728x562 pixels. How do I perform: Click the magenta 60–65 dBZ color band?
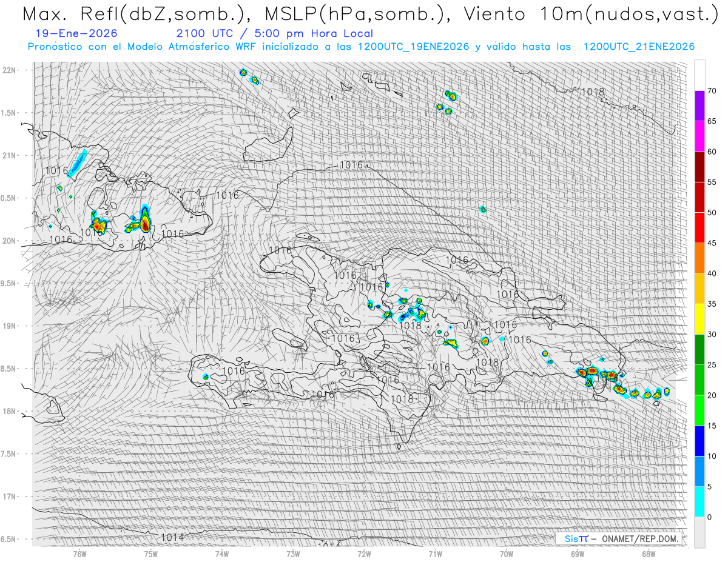click(x=699, y=136)
